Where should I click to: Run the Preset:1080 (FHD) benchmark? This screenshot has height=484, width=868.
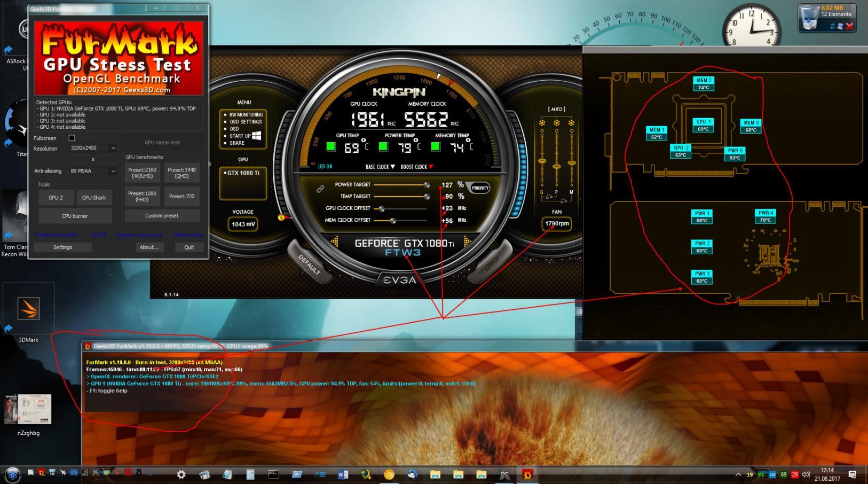[x=142, y=197]
